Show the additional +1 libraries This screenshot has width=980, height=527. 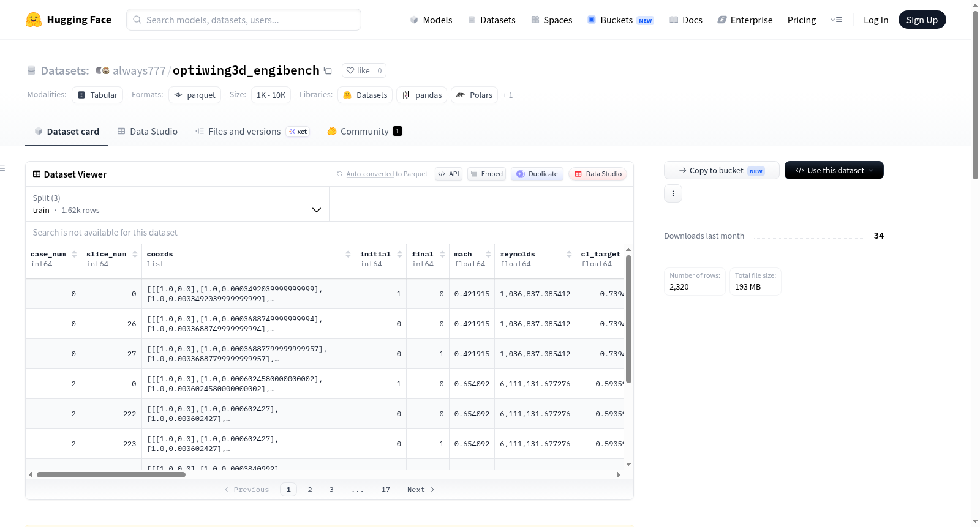coord(508,95)
